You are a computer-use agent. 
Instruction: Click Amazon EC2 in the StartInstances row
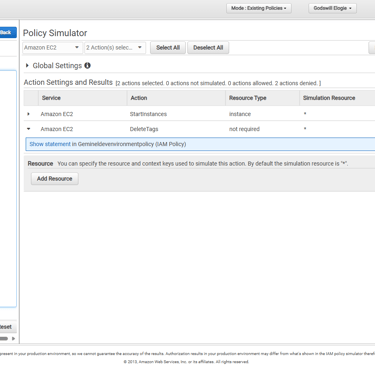[x=57, y=114]
